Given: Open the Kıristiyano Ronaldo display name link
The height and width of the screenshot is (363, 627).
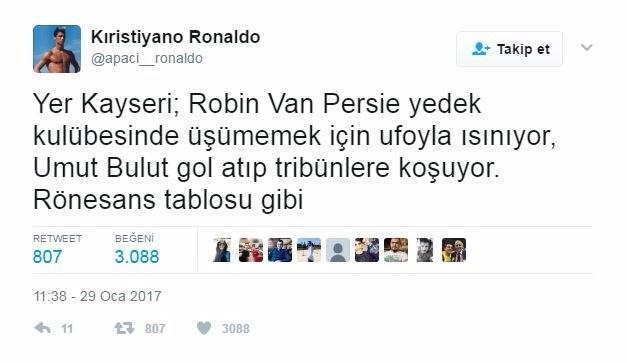Looking at the screenshot, I should click(176, 37).
